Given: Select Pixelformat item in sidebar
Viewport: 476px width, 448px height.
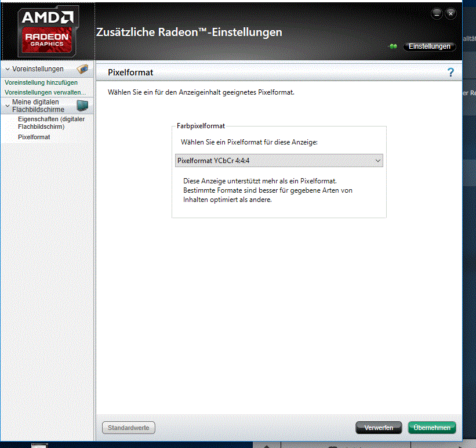Looking at the screenshot, I should (x=34, y=137).
